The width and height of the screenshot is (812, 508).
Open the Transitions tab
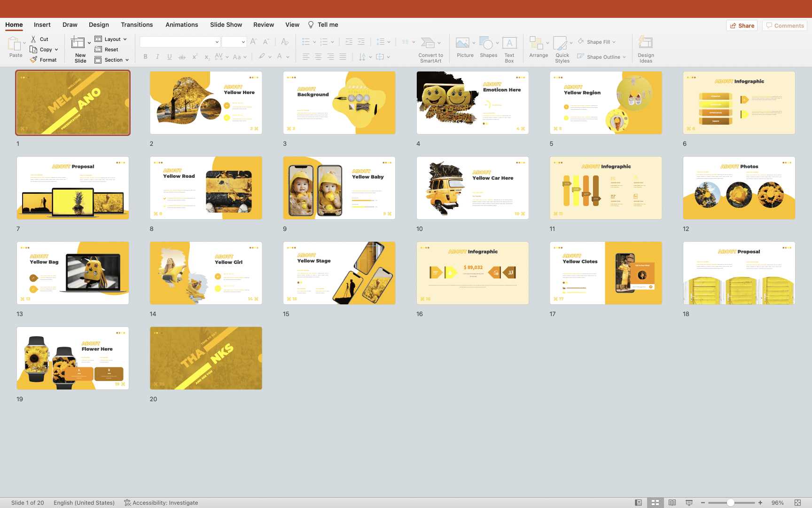pos(137,24)
